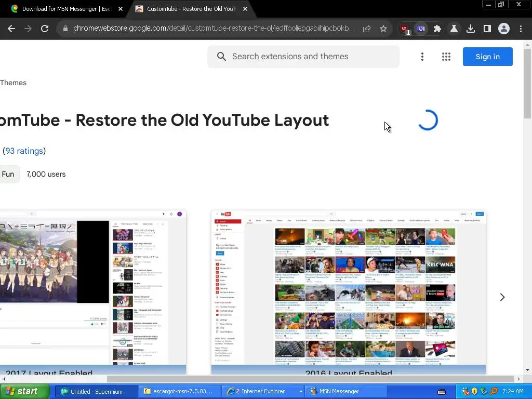Click the horizontal scrollbar thumb

pos(311,378)
